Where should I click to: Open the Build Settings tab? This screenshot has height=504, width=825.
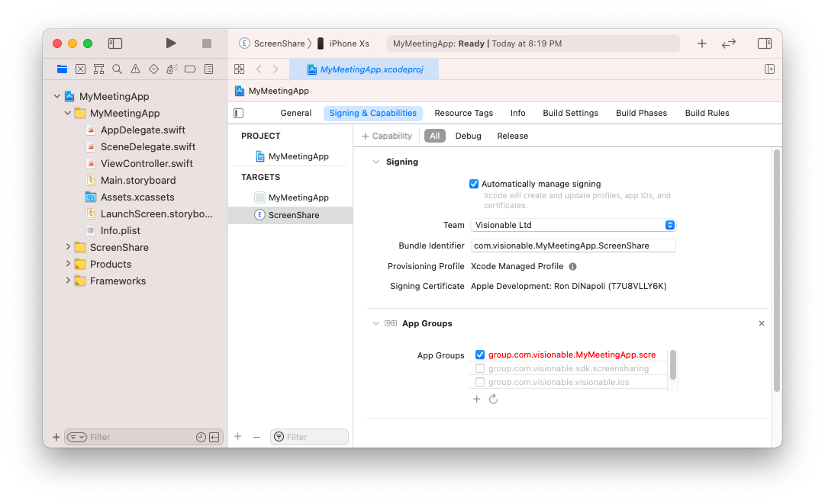coord(570,113)
